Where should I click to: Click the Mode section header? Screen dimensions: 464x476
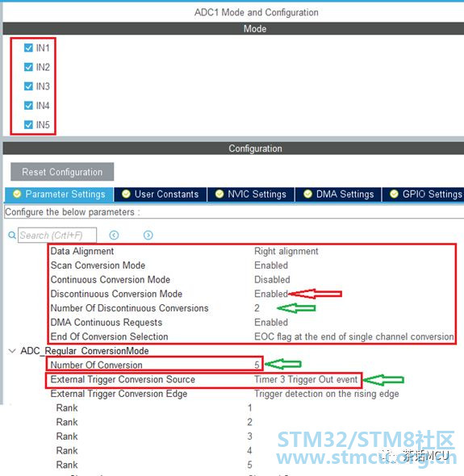point(233,28)
